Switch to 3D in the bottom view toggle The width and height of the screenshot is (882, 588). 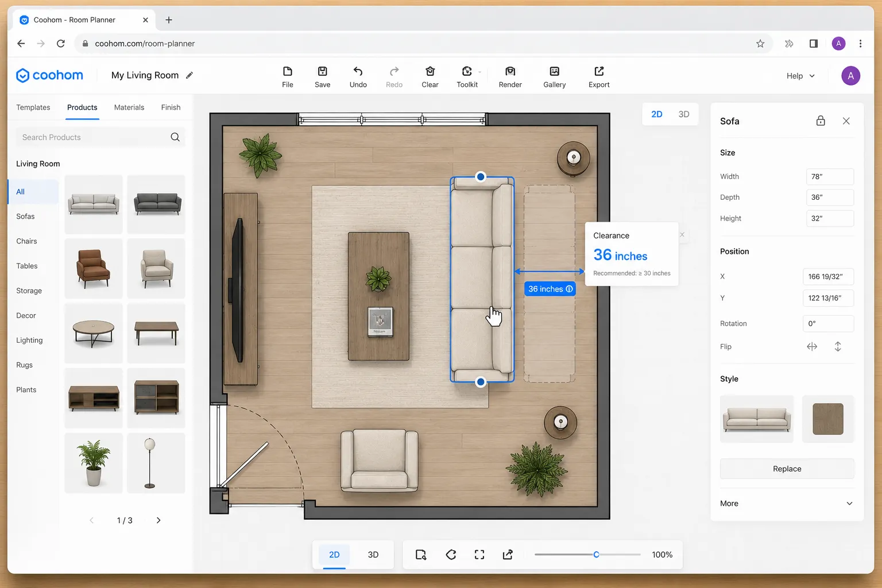(x=373, y=555)
